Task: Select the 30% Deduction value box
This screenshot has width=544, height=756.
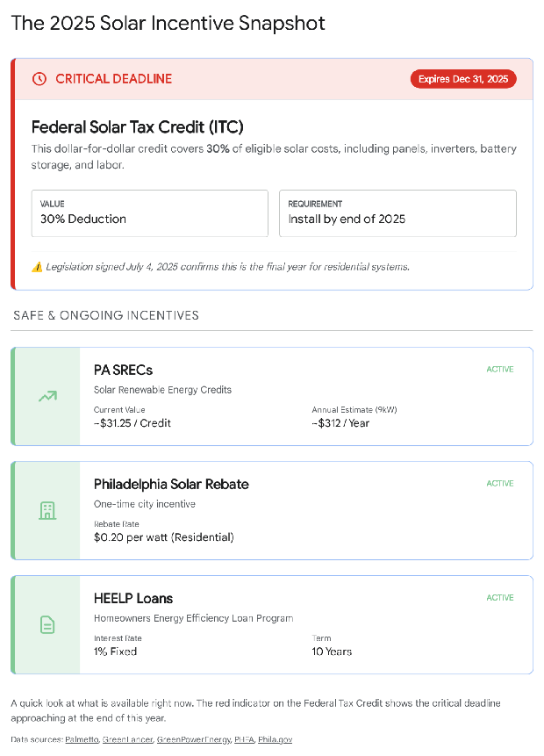Action: point(149,213)
